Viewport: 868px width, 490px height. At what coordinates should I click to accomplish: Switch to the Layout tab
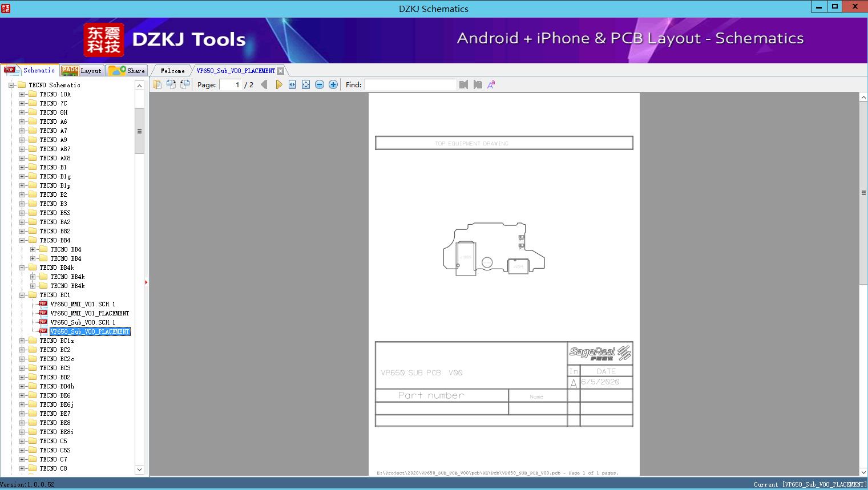coord(82,71)
